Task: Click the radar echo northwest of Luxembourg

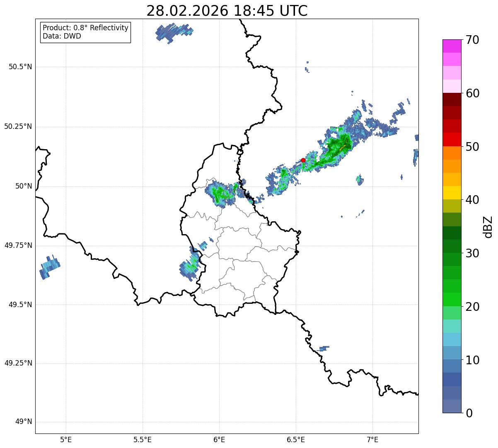Action: click(222, 193)
